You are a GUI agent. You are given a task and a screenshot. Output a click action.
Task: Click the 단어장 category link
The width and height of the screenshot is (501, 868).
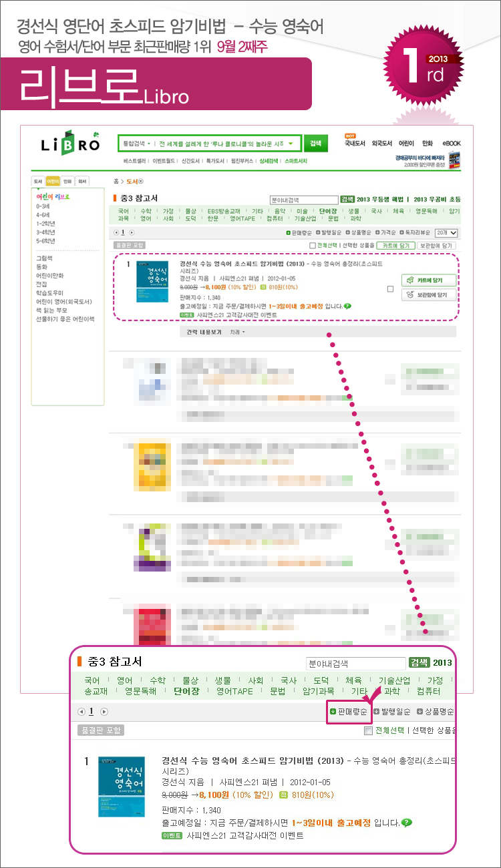pos(323,210)
